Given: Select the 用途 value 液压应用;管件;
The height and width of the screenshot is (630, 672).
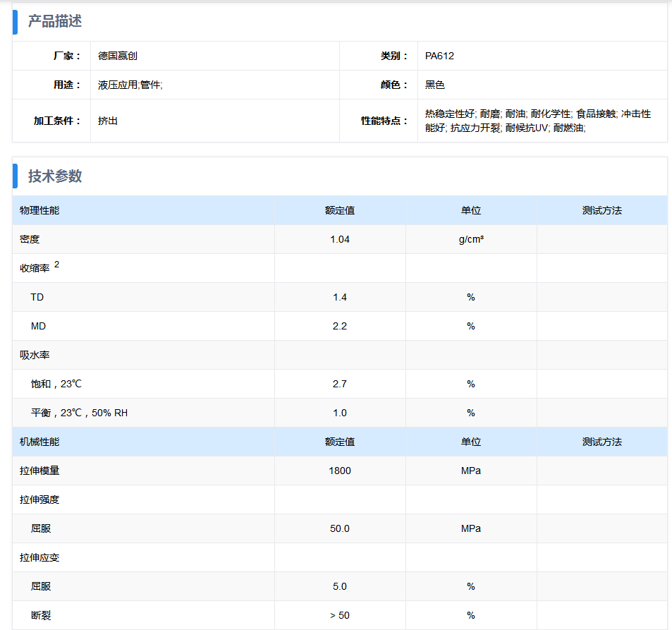Looking at the screenshot, I should (130, 85).
